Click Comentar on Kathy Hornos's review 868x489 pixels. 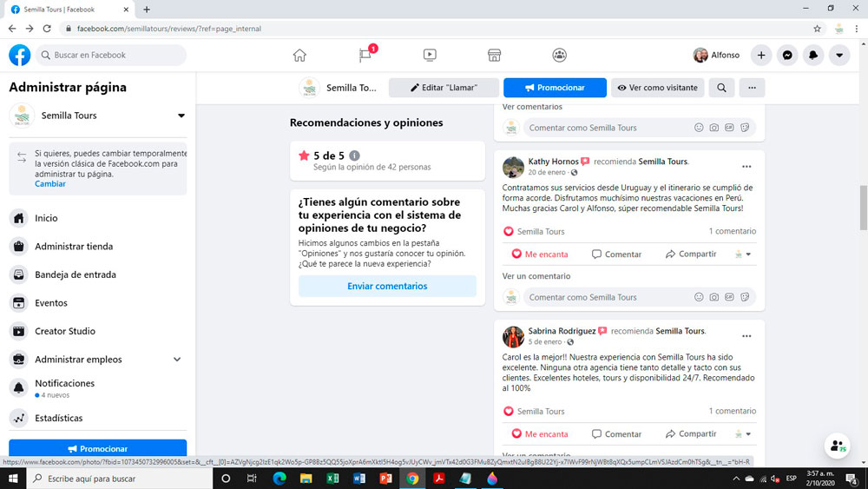pos(616,254)
